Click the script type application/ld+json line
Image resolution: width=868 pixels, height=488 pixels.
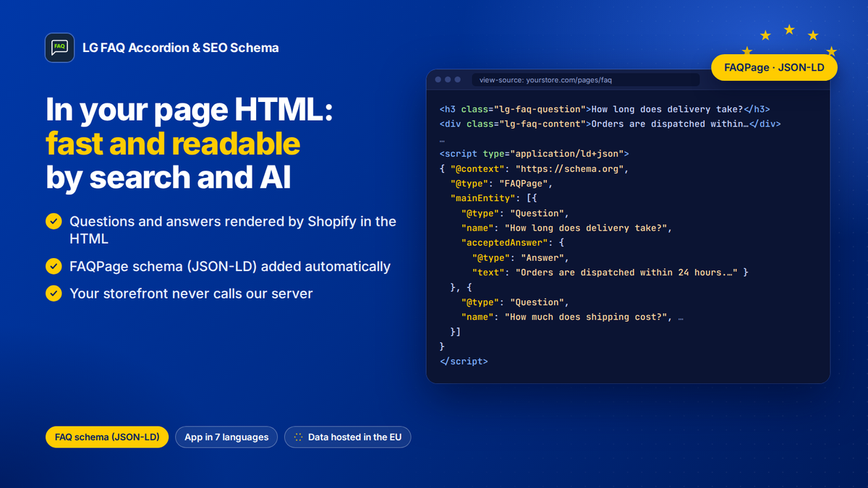pyautogui.click(x=535, y=153)
